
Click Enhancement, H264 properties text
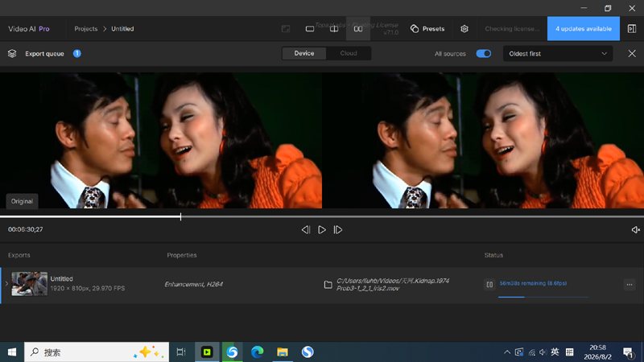tap(193, 284)
